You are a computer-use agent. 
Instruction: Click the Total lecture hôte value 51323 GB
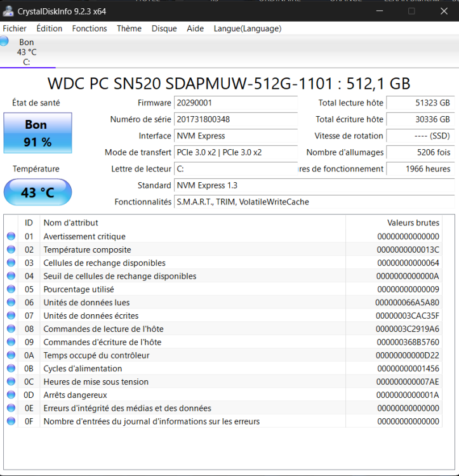[x=420, y=103]
